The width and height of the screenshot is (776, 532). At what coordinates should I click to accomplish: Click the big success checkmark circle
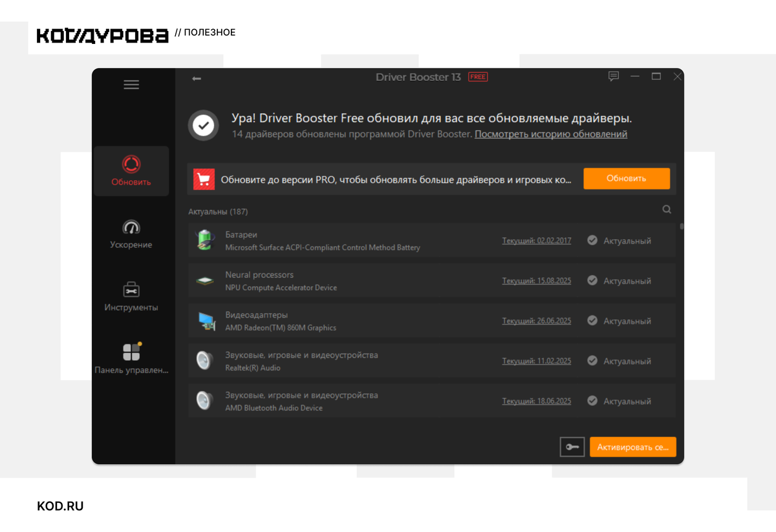[204, 125]
